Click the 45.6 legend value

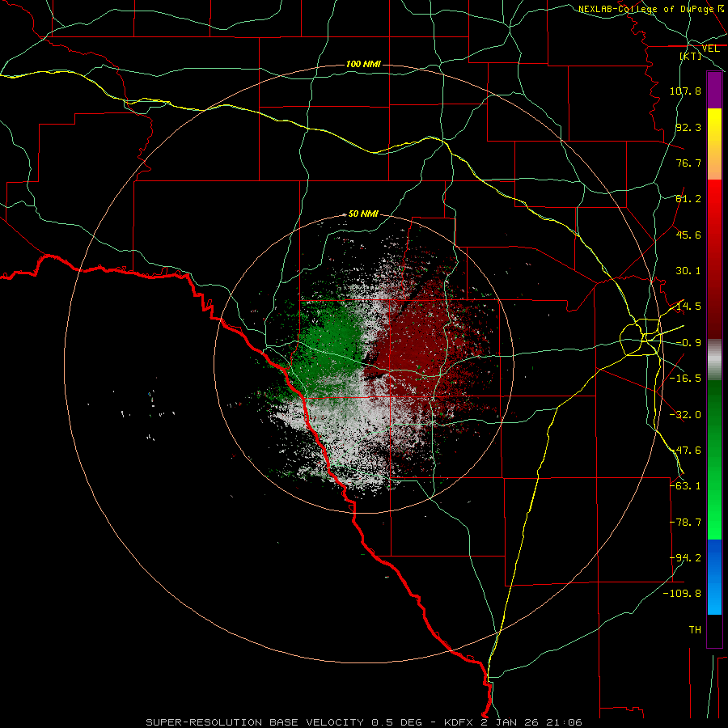688,235
